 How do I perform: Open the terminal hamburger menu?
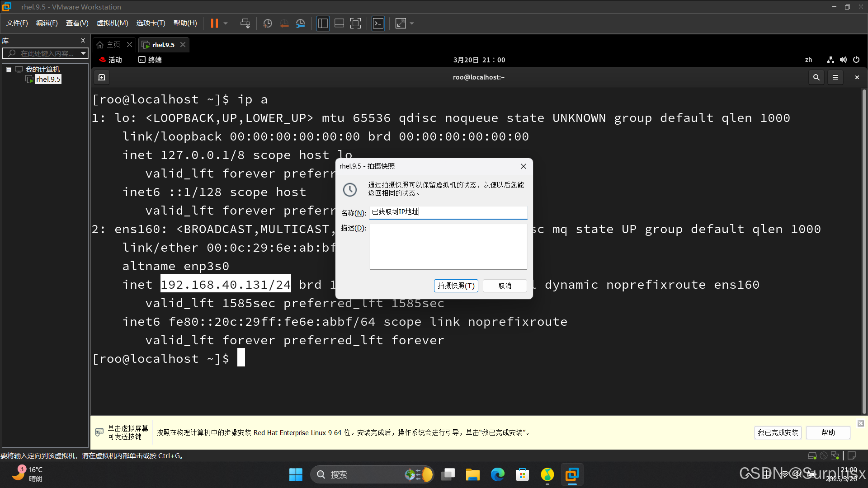coord(835,77)
